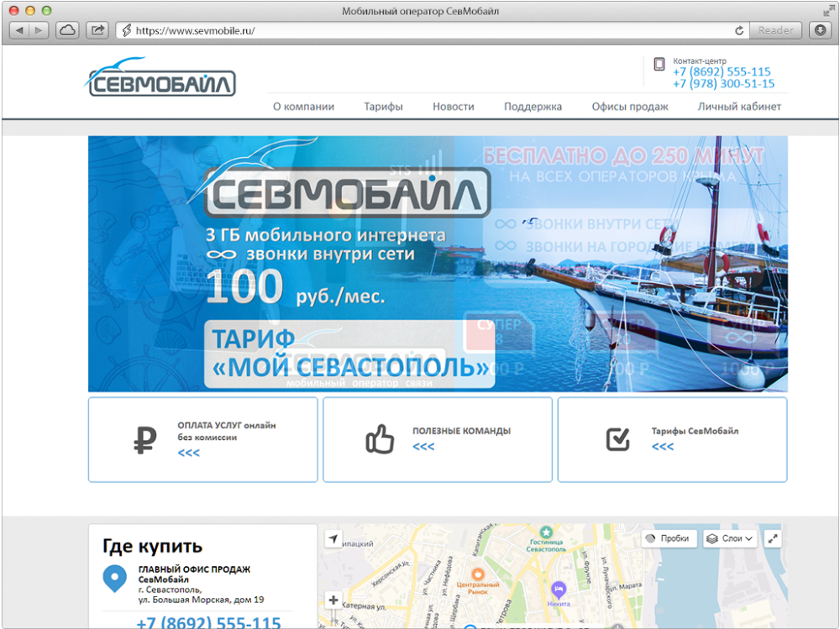The height and width of the screenshot is (629, 840).
Task: Click the phone handset icon near Контакт-центр
Action: 660,65
